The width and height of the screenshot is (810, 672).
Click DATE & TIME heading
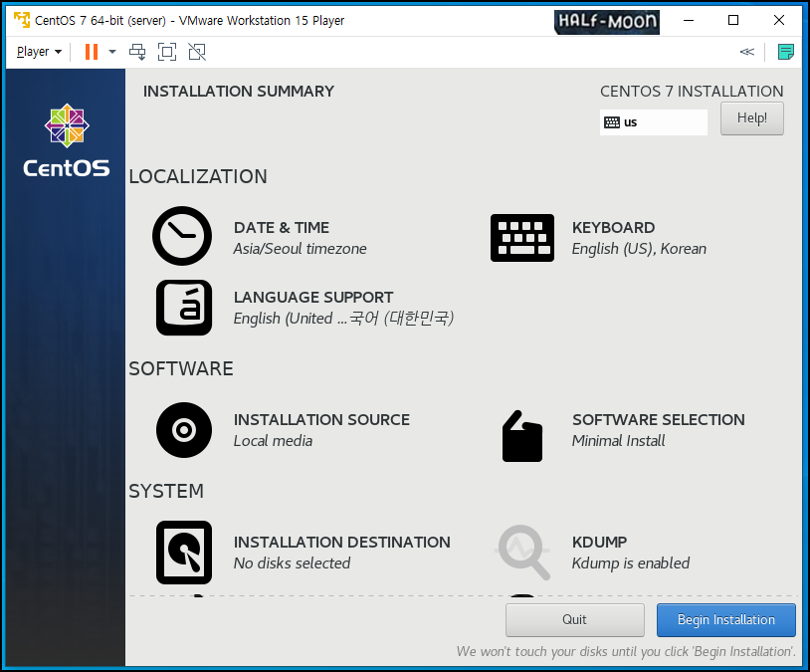pos(282,227)
